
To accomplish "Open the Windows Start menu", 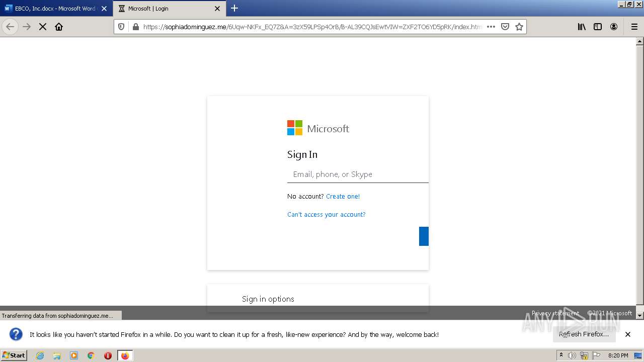I will pyautogui.click(x=14, y=355).
